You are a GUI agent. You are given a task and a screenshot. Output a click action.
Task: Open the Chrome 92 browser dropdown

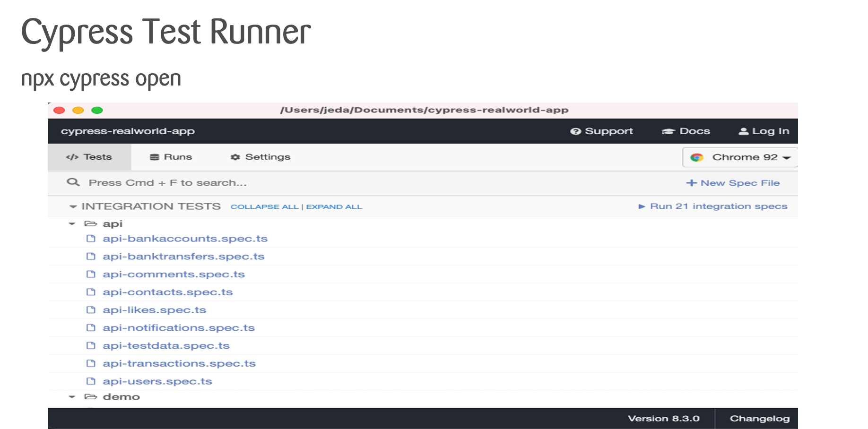(740, 157)
